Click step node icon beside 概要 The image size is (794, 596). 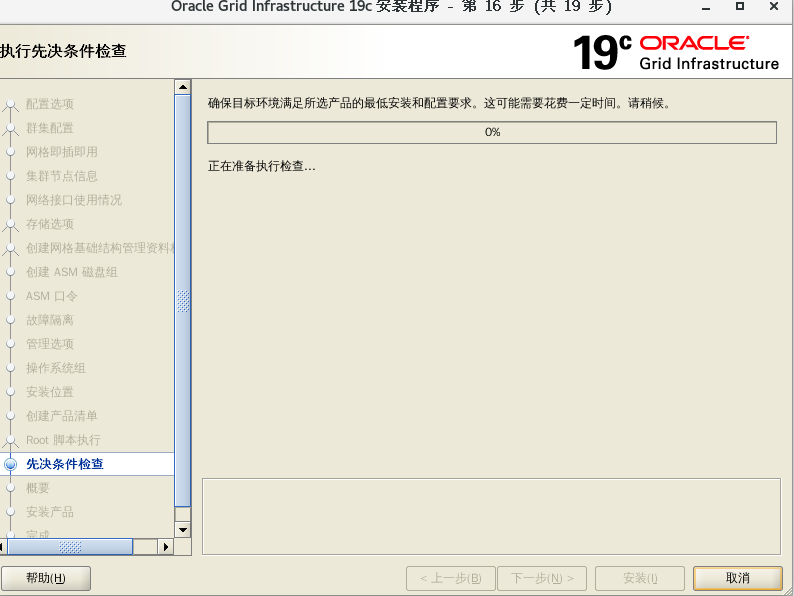coord(11,488)
